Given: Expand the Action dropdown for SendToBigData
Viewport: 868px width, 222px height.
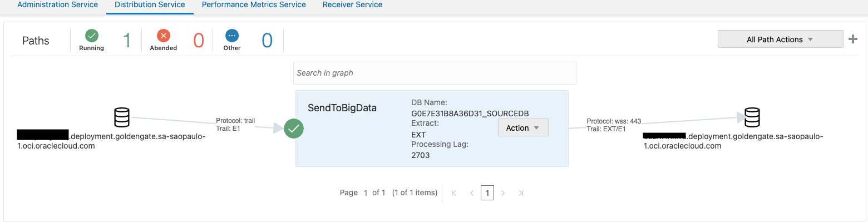Looking at the screenshot, I should tap(523, 128).
